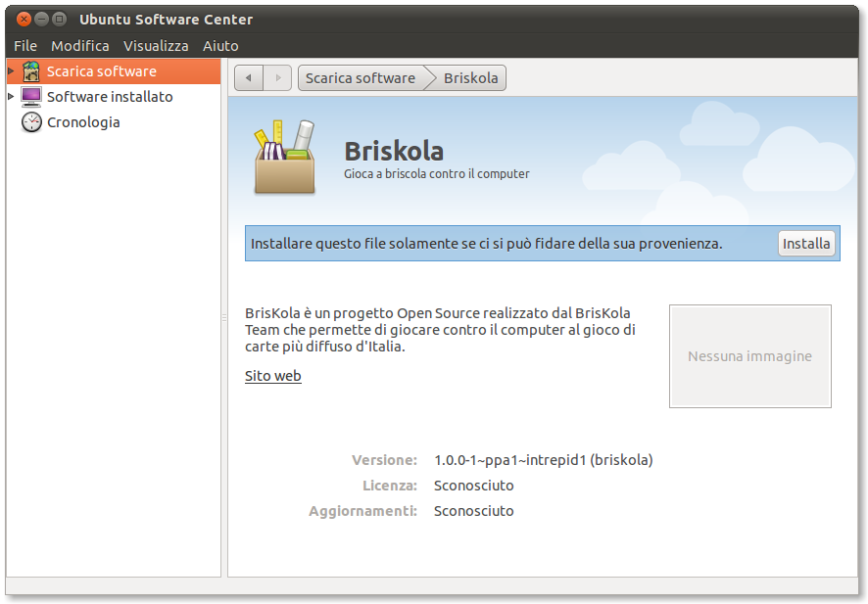Click the Sconosciuto value beside Aggiornamenti
This screenshot has width=868, height=604.
(474, 511)
